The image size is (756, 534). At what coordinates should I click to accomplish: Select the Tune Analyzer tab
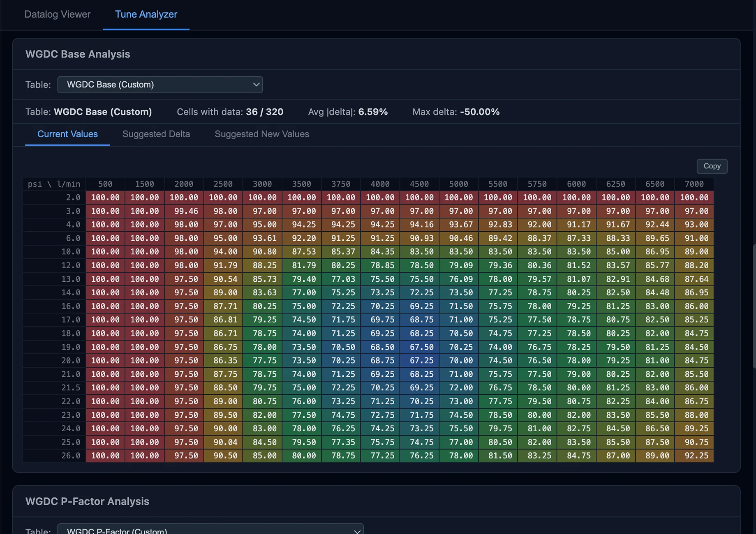point(146,14)
